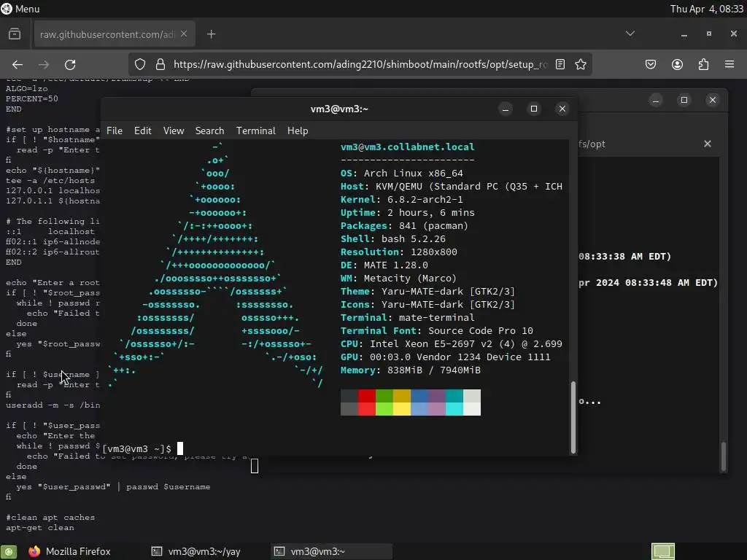
Task: Click the front terminal vertical scrollbar
Action: pyautogui.click(x=573, y=416)
